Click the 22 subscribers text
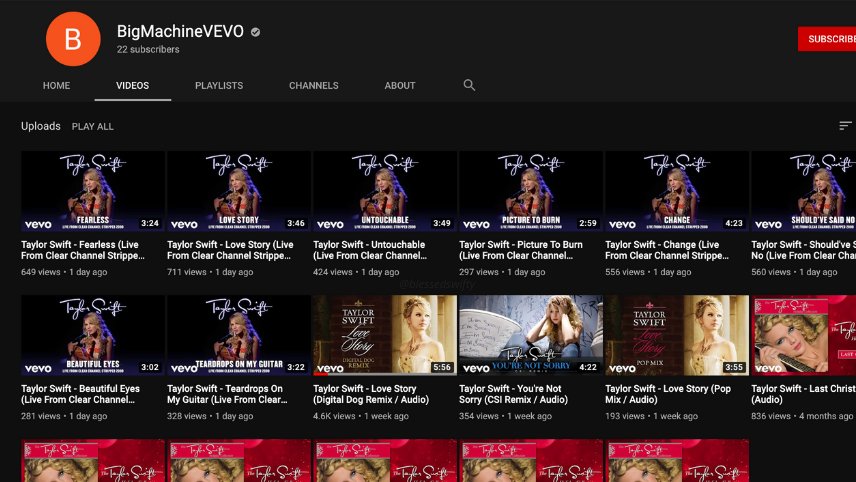 (x=148, y=49)
